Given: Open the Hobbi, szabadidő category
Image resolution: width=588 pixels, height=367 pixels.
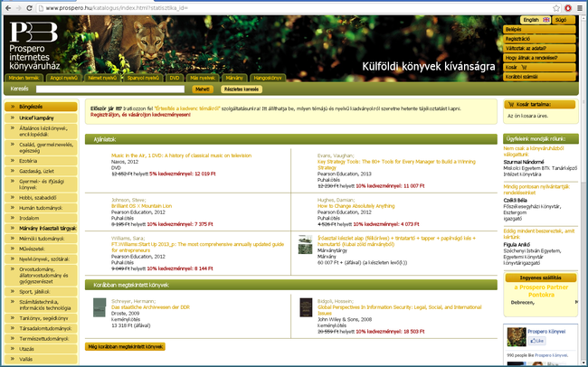Looking at the screenshot, I should pos(41,198).
